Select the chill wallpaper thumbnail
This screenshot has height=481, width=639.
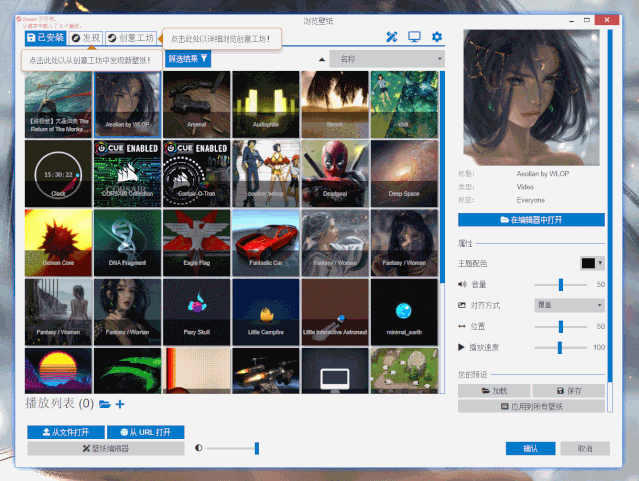404,104
